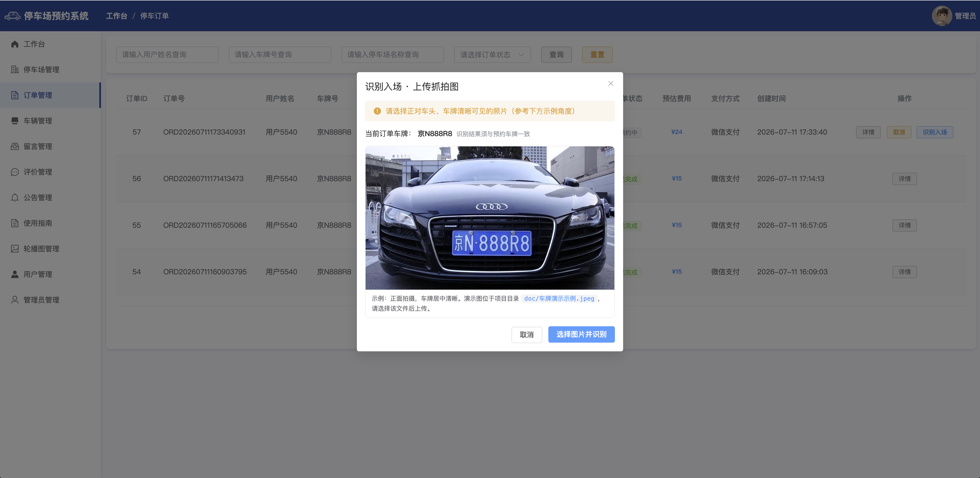The image size is (980, 478).
Task: Close the 识别入场 dialog with X
Action: [x=611, y=83]
